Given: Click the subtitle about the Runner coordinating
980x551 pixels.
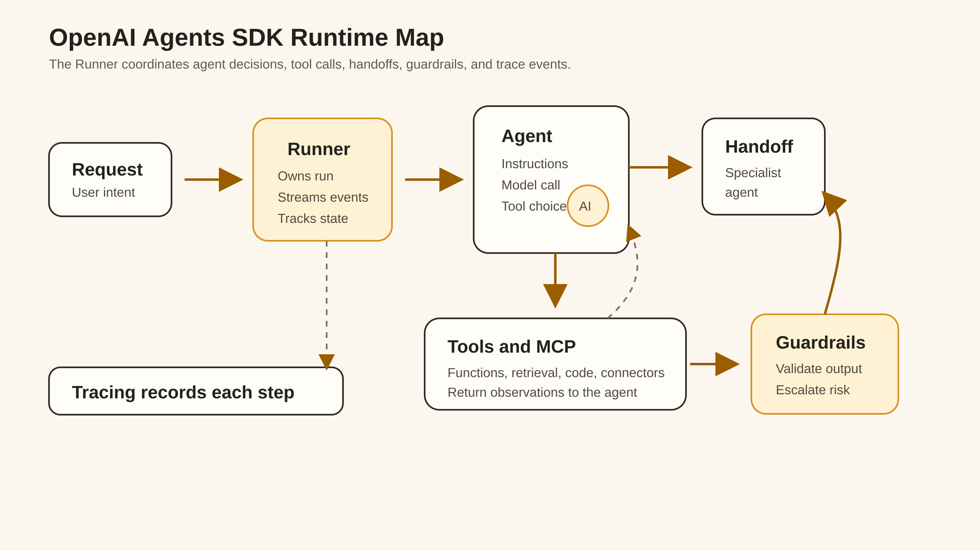Looking at the screenshot, I should [310, 64].
